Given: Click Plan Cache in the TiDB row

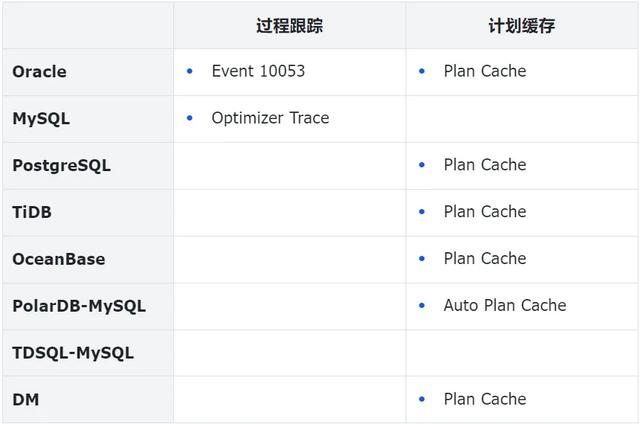Looking at the screenshot, I should (485, 212).
